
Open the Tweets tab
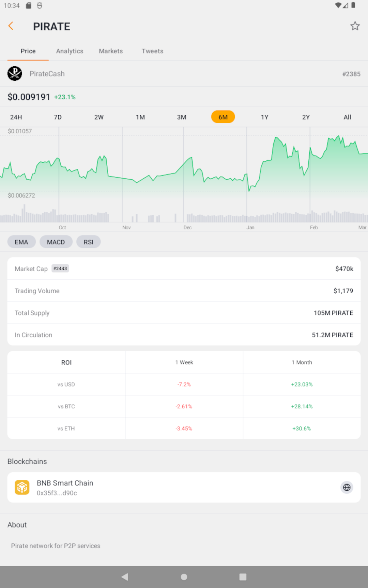click(x=152, y=51)
